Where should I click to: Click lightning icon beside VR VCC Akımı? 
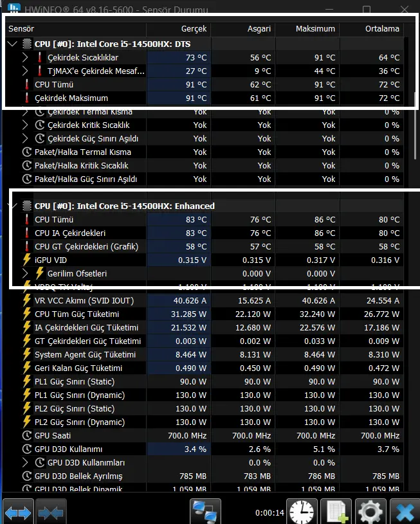[x=27, y=300]
